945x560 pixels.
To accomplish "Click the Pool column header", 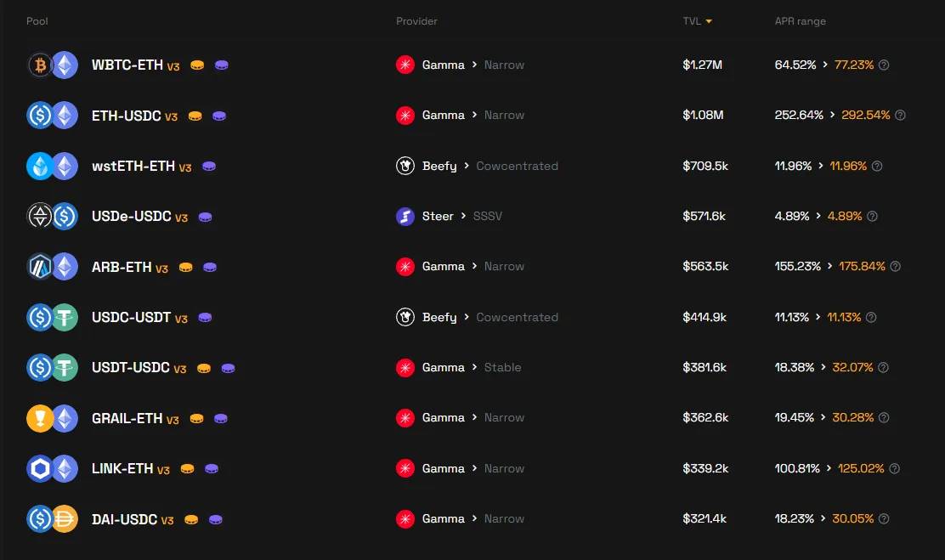I will click(x=37, y=21).
